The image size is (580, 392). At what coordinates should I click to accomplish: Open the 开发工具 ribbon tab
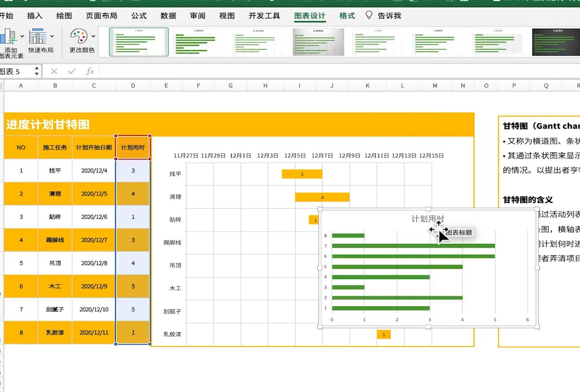coord(264,16)
